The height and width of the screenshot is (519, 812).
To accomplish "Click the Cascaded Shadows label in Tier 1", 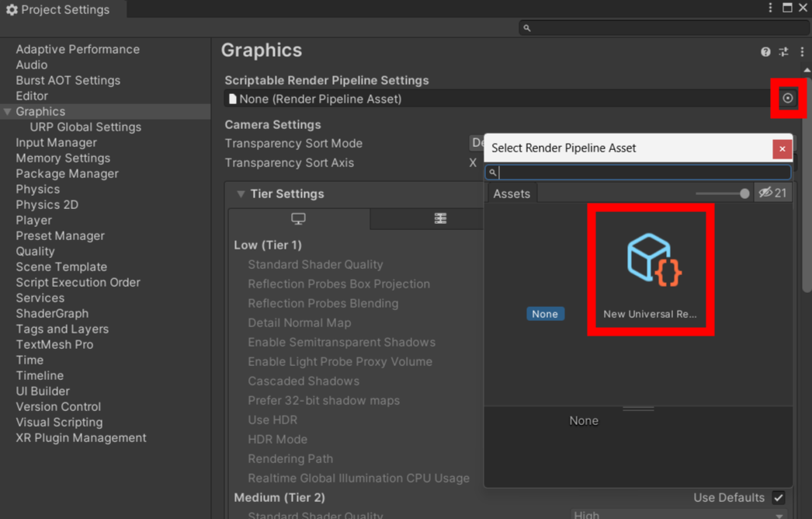I will tap(304, 381).
